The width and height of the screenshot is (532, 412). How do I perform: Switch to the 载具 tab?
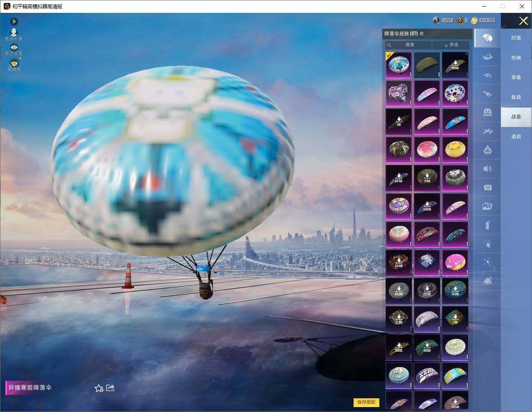coord(516,97)
